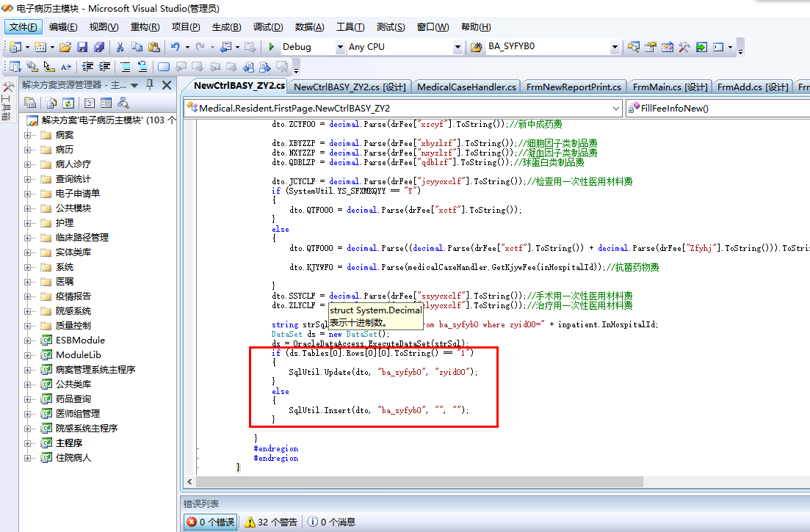Comment out the selected lines icon
The height and width of the screenshot is (532, 810).
(x=126, y=67)
